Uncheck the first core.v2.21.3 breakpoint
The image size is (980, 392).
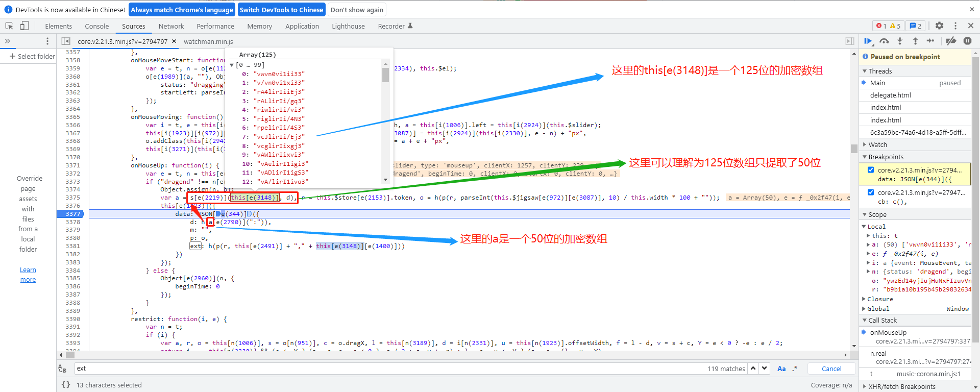(871, 170)
